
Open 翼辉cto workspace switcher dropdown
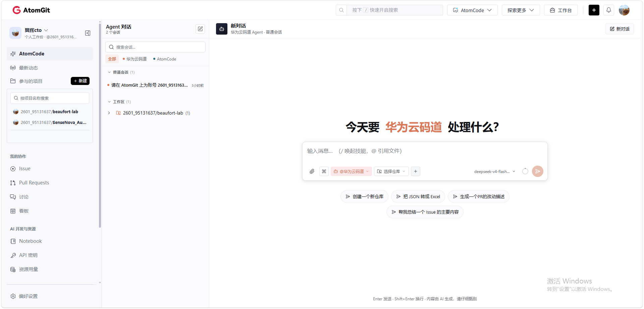[x=37, y=30]
